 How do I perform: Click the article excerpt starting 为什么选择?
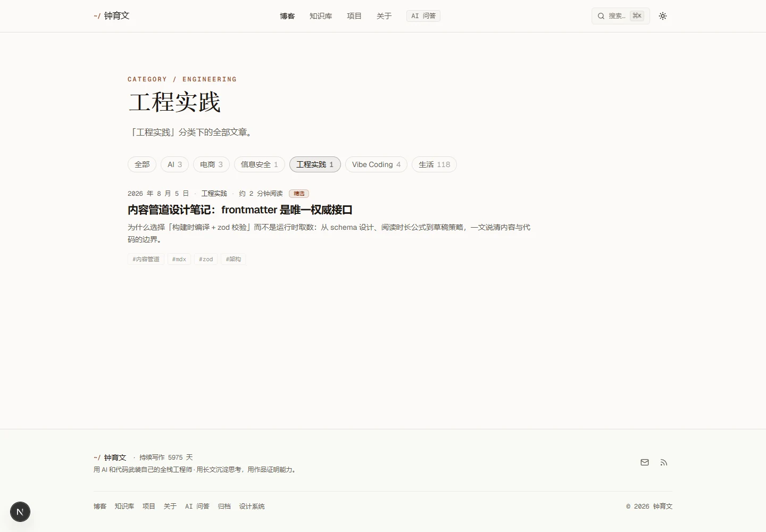coord(329,233)
